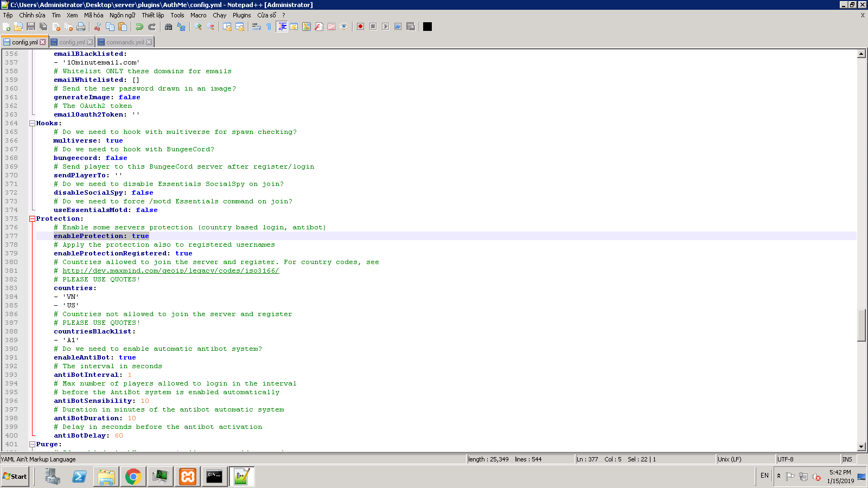Open the Macro menu
The width and height of the screenshot is (868, 488).
coord(199,15)
